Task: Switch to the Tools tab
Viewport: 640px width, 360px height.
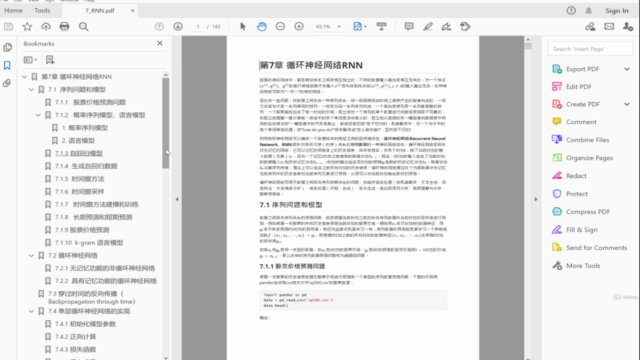Action: coord(42,11)
